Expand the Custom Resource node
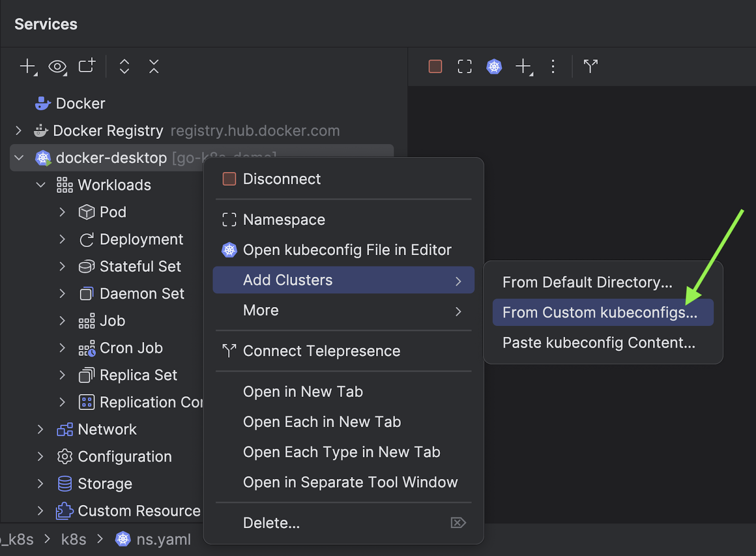Image resolution: width=756 pixels, height=556 pixels. click(41, 511)
